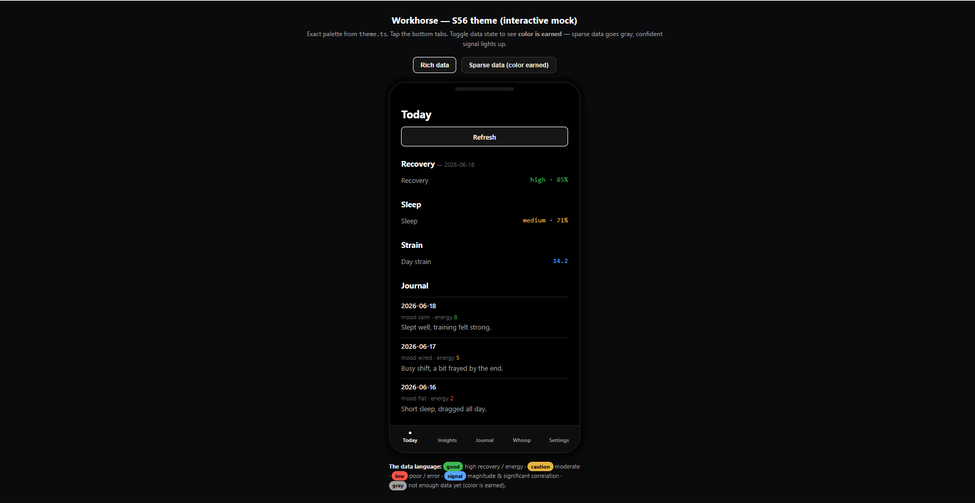Open the Journal bottom tab
Screen dimensions: 975x503
484,438
